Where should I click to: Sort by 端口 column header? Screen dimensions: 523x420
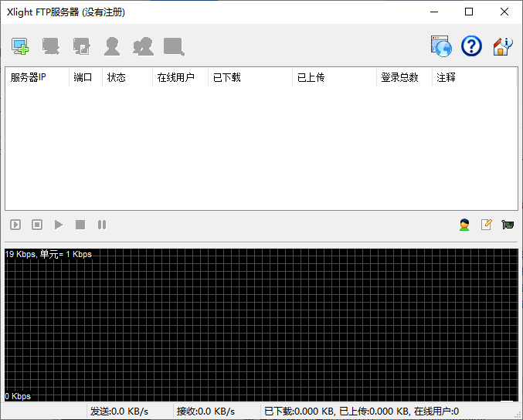point(86,77)
